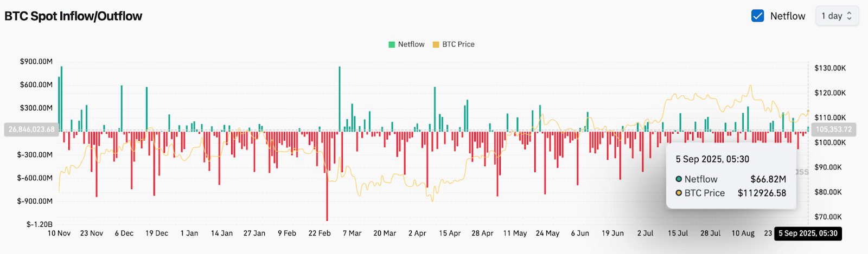Click the yellow BTC Price dot in tooltip
This screenshot has height=254, width=868.
(x=679, y=193)
